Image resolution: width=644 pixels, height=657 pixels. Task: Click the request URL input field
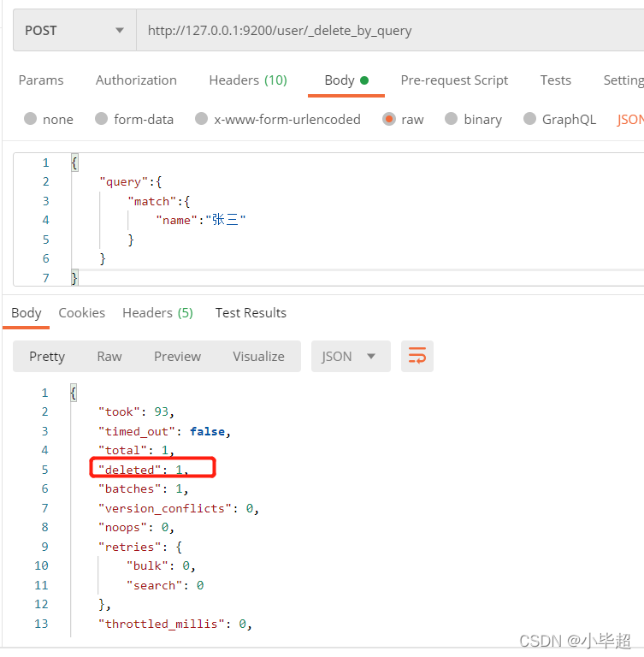[390, 30]
